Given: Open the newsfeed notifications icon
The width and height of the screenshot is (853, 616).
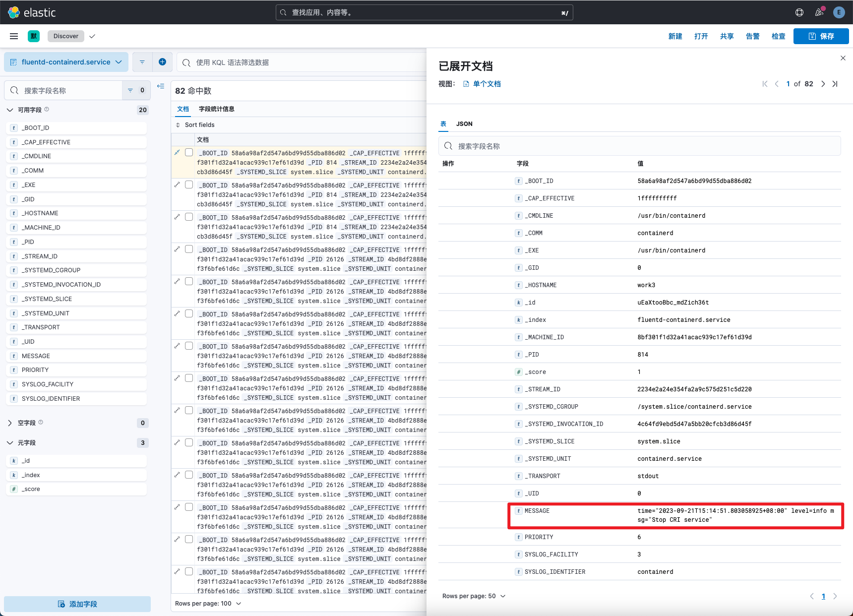Looking at the screenshot, I should 819,12.
